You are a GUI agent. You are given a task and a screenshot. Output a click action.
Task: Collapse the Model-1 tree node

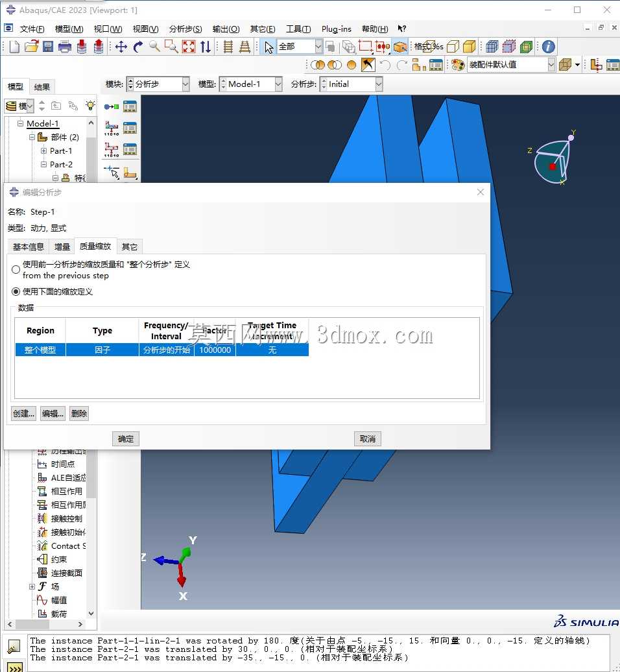click(x=20, y=123)
